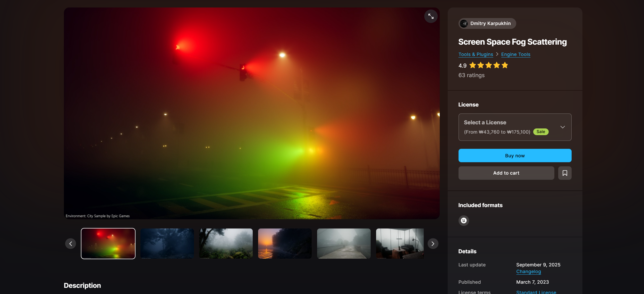This screenshot has height=294, width=644.
Task: Save the asset using the bookmark icon
Action: (x=565, y=173)
